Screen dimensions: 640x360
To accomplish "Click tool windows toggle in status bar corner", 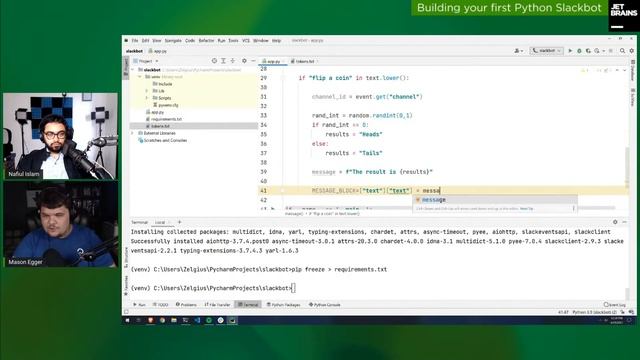I will click(x=126, y=312).
